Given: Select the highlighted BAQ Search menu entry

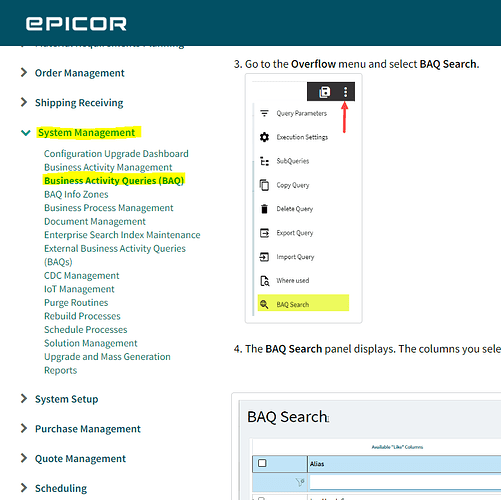Looking at the screenshot, I should [x=303, y=303].
